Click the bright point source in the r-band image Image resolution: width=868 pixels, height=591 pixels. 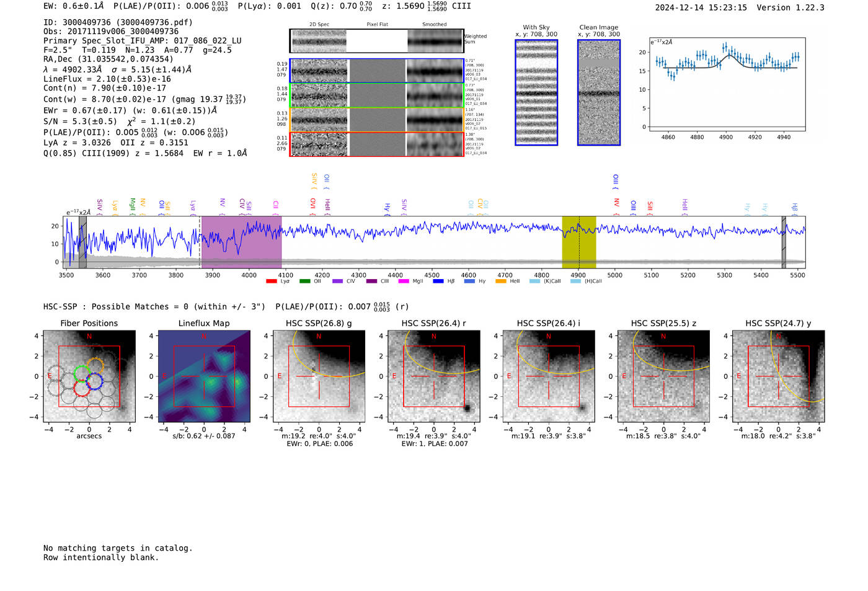[x=467, y=408]
